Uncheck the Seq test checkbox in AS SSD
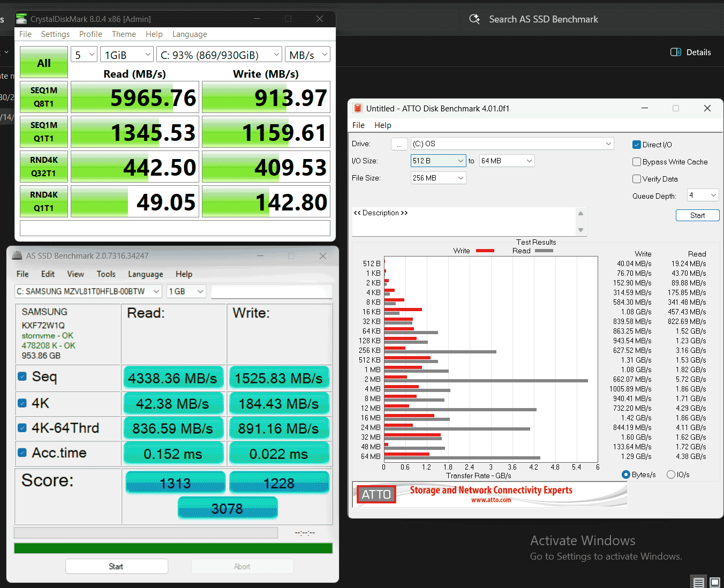 coord(22,376)
